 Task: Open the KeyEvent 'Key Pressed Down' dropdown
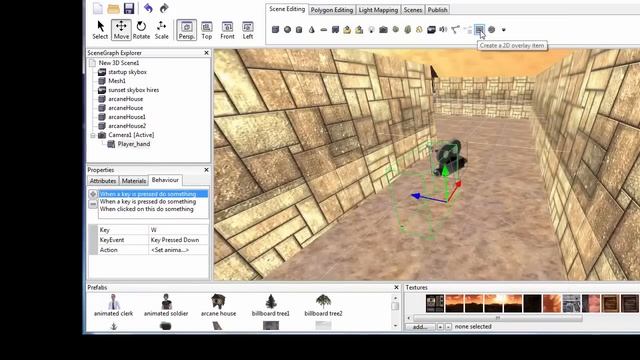coord(178,240)
